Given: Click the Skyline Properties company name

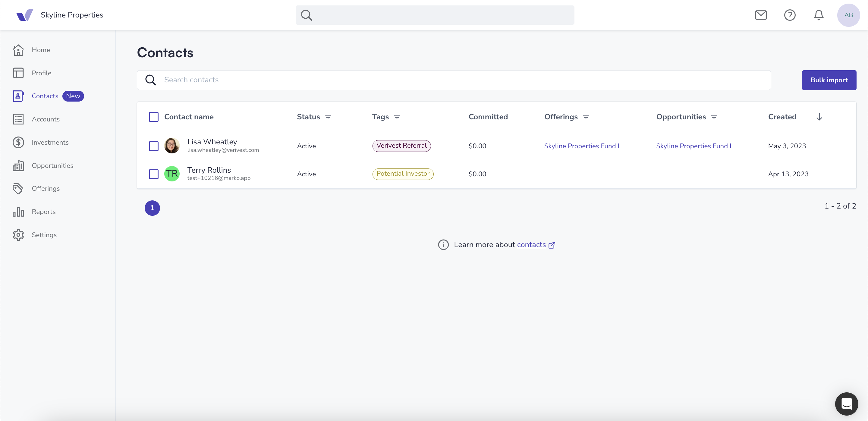Looking at the screenshot, I should point(72,15).
